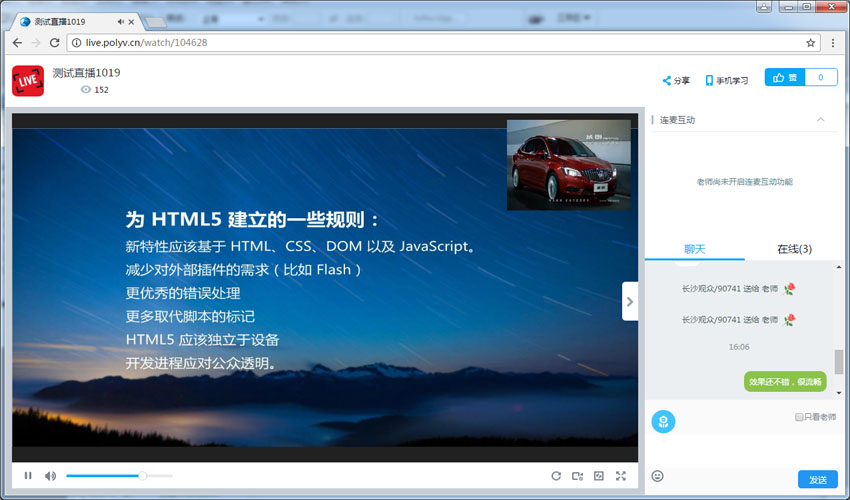
Task: Click the 测试直播1019 page title
Action: pyautogui.click(x=86, y=73)
